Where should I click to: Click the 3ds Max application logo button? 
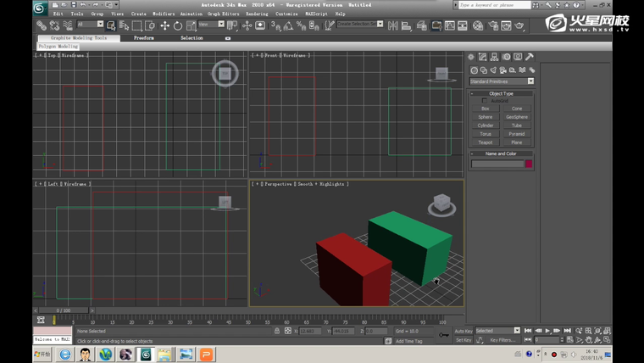[x=40, y=8]
